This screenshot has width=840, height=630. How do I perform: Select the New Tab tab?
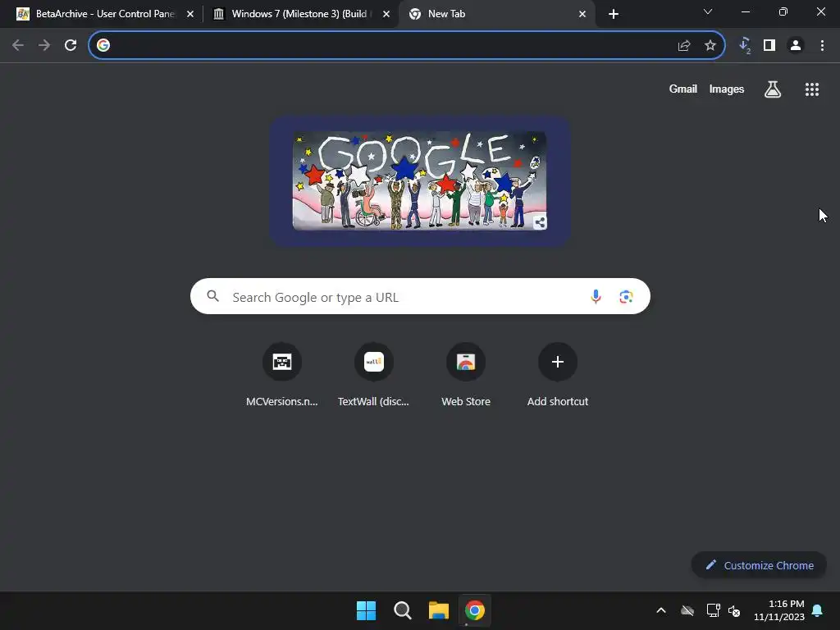496,14
